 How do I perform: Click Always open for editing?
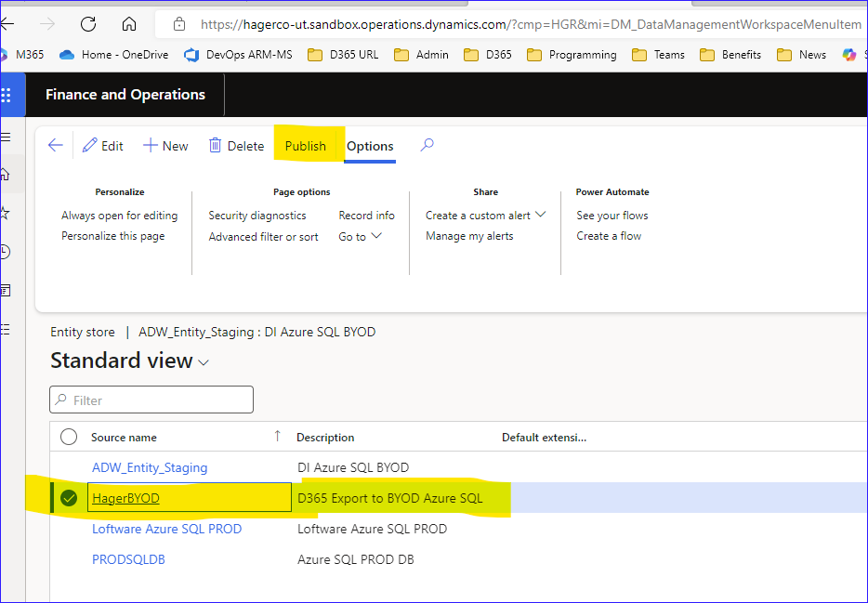pos(120,216)
